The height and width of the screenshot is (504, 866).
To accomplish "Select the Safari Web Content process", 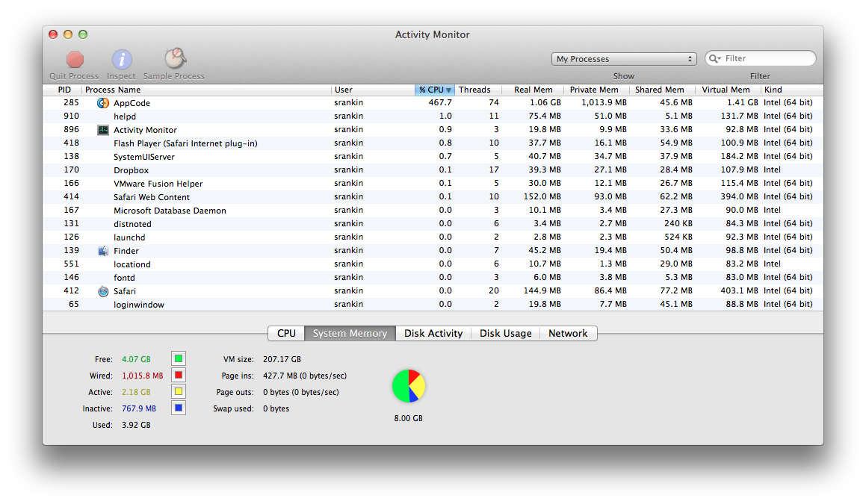I will tap(433, 197).
